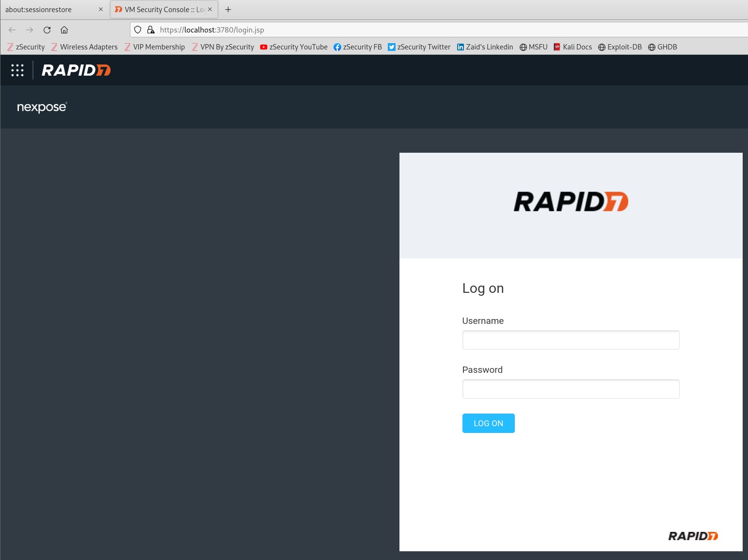Click the Rapid7 logo in header
Viewport: 748px width, 560px height.
click(76, 70)
